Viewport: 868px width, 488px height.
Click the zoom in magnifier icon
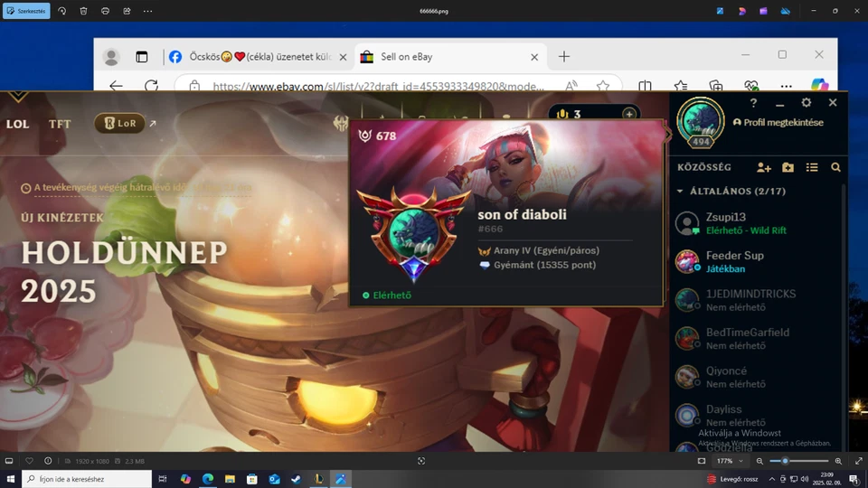838,461
